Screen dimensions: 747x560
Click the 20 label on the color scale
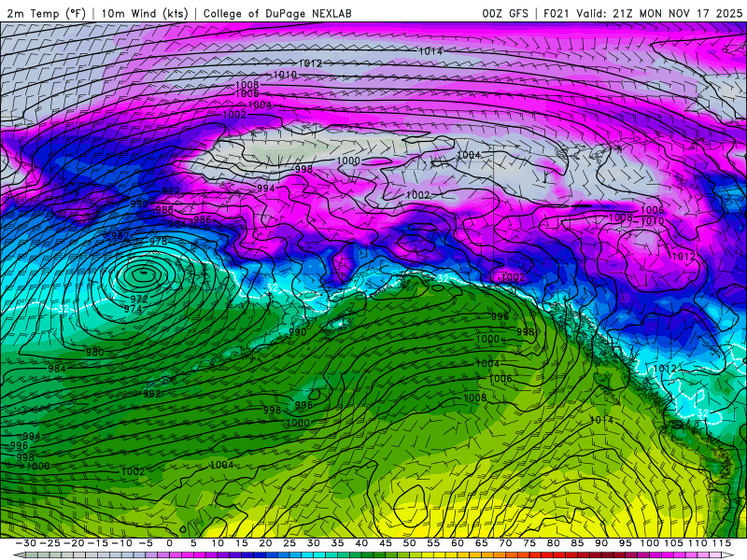tap(265, 543)
